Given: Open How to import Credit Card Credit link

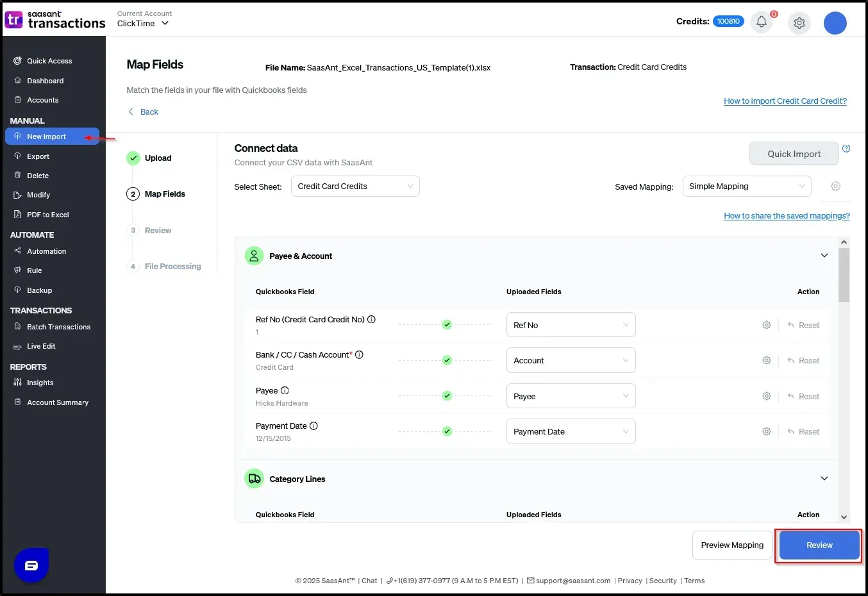Looking at the screenshot, I should (785, 101).
